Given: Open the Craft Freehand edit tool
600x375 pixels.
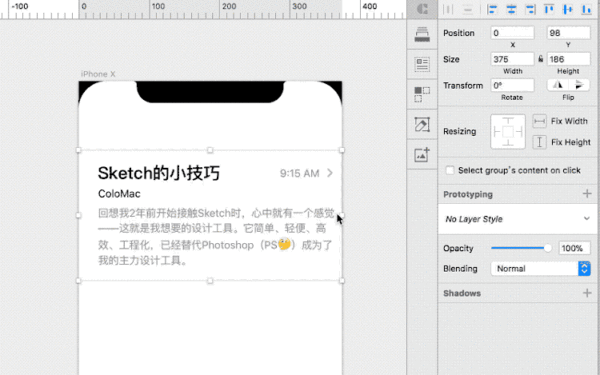Looking at the screenshot, I should click(422, 124).
